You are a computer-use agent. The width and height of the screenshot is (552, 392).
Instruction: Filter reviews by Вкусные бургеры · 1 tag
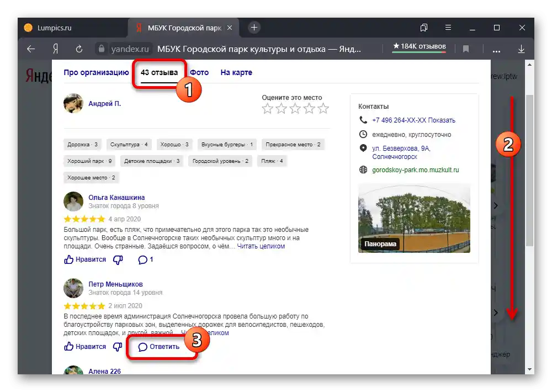pos(227,145)
